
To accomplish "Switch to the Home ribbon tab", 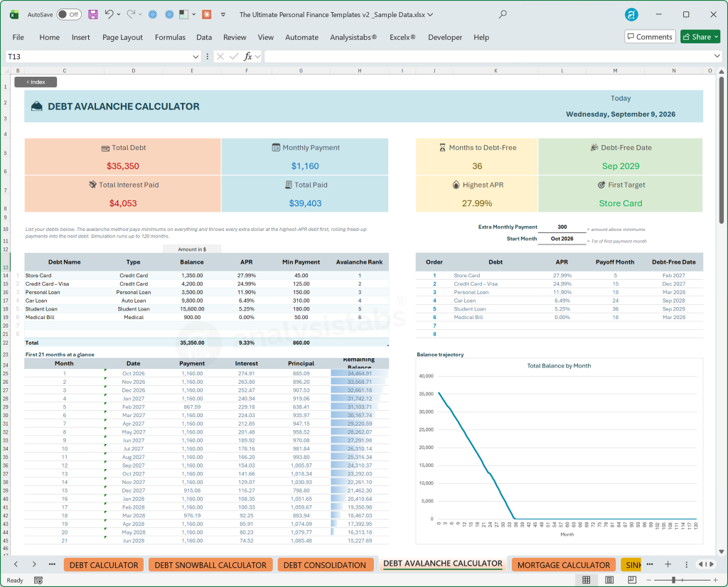I will click(x=49, y=37).
